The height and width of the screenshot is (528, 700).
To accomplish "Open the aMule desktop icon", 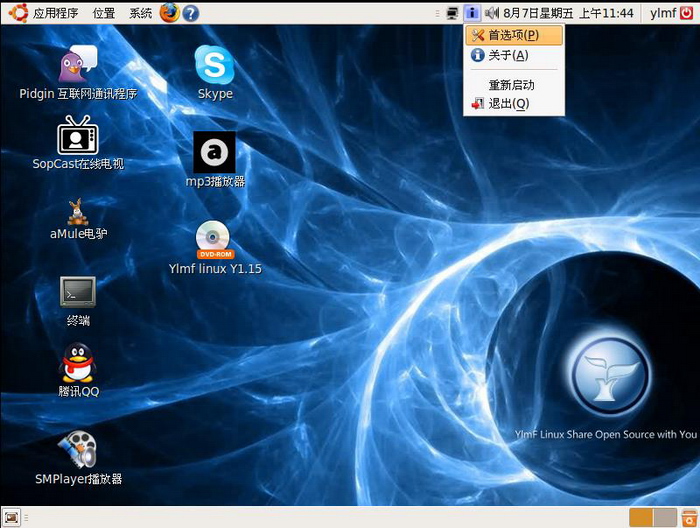I will coord(78,212).
